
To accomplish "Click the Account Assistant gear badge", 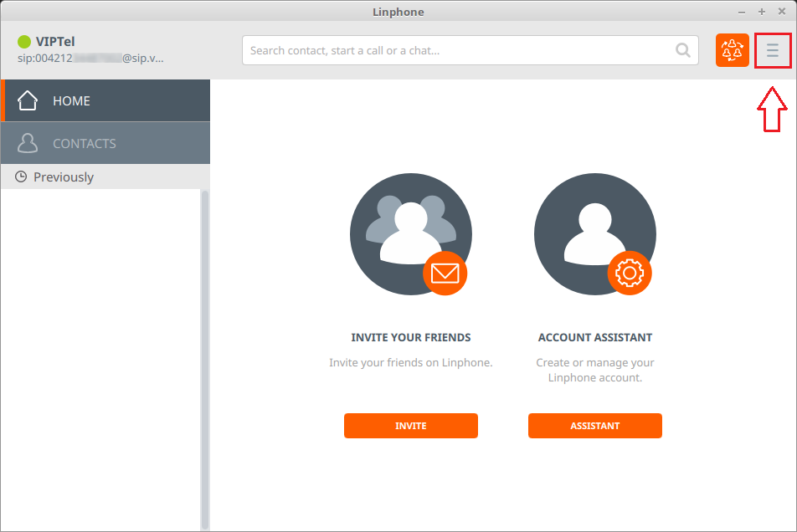I will pos(630,273).
